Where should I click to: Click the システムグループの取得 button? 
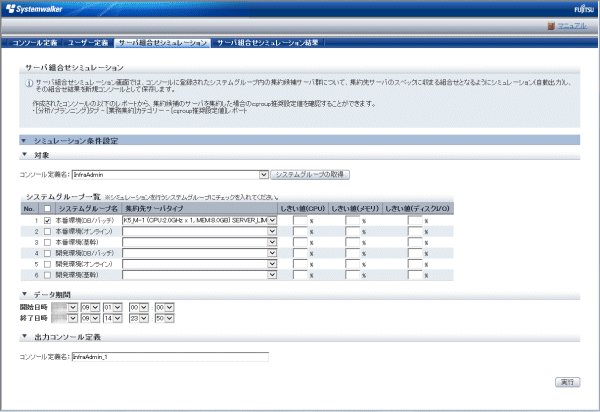[312, 174]
